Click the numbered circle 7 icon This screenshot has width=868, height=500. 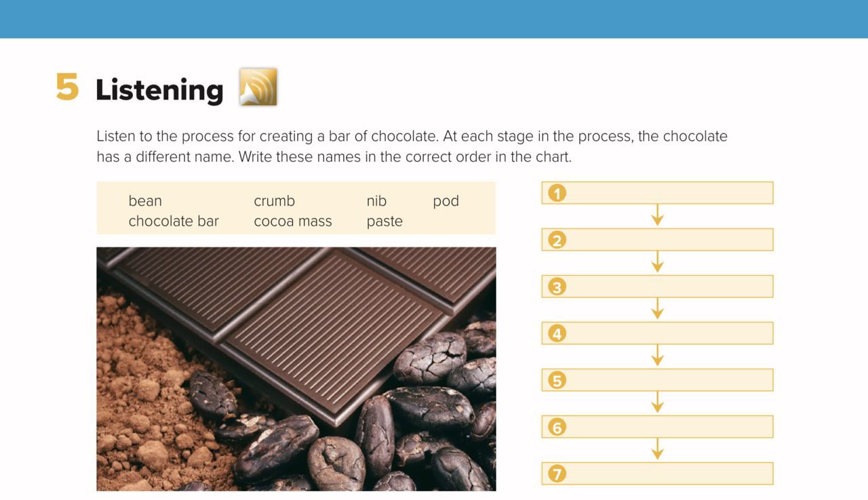[x=557, y=474]
